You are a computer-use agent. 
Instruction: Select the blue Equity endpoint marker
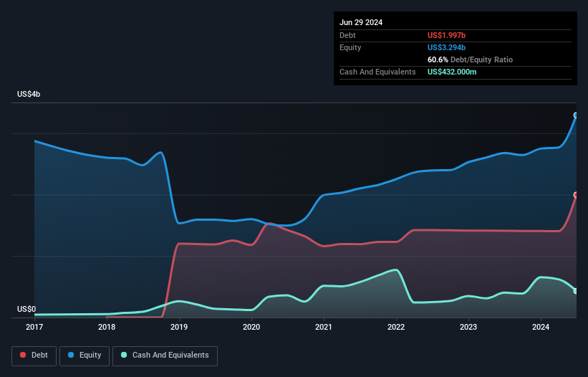tap(576, 115)
